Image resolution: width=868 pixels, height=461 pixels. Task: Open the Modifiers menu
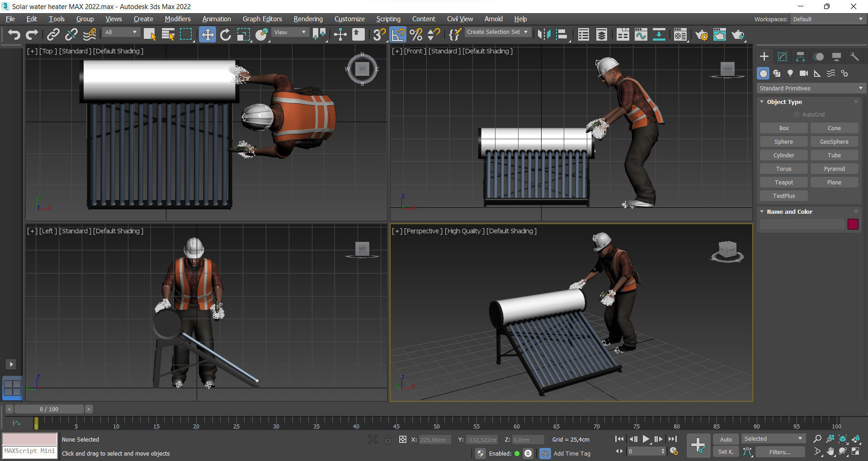178,19
